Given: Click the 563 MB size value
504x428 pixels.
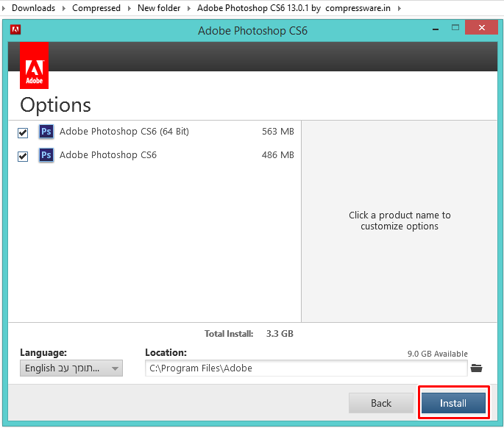Looking at the screenshot, I should pos(277,132).
